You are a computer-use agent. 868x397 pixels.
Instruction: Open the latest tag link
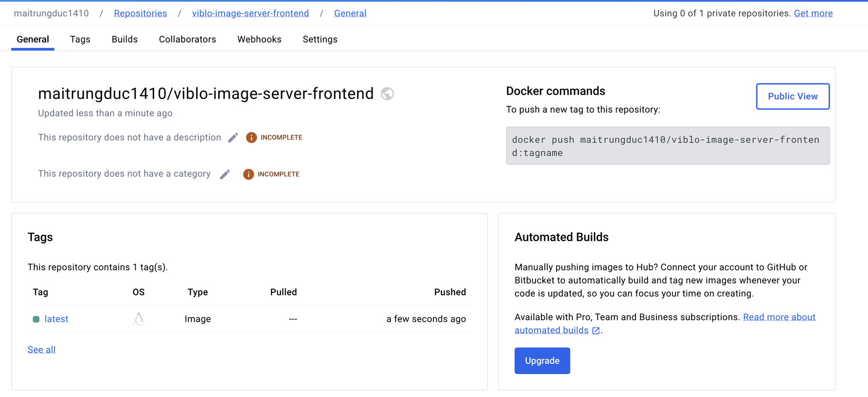[x=56, y=319]
